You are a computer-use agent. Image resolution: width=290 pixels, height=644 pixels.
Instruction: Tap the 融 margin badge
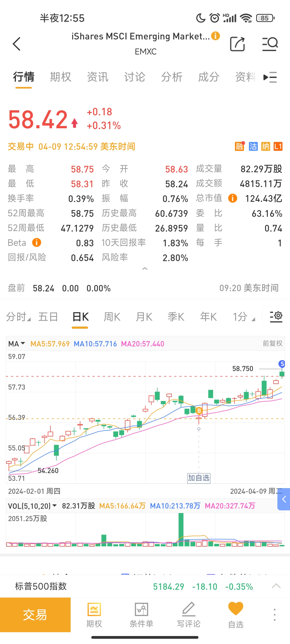click(x=240, y=146)
